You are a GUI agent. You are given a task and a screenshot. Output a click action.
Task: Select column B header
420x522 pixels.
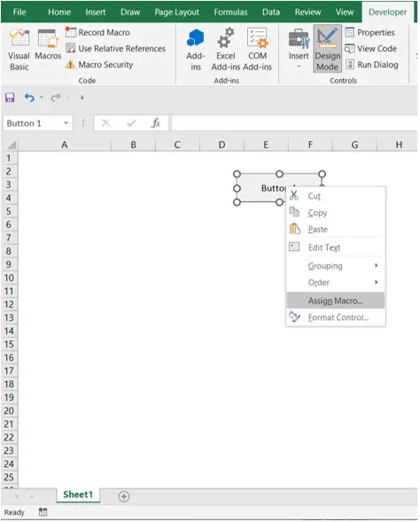(x=133, y=144)
